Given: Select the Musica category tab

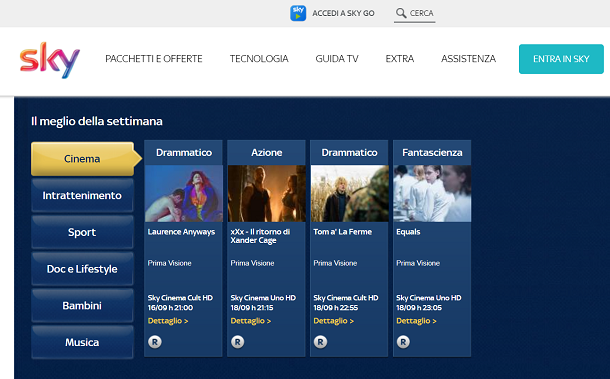Looking at the screenshot, I should click(82, 342).
